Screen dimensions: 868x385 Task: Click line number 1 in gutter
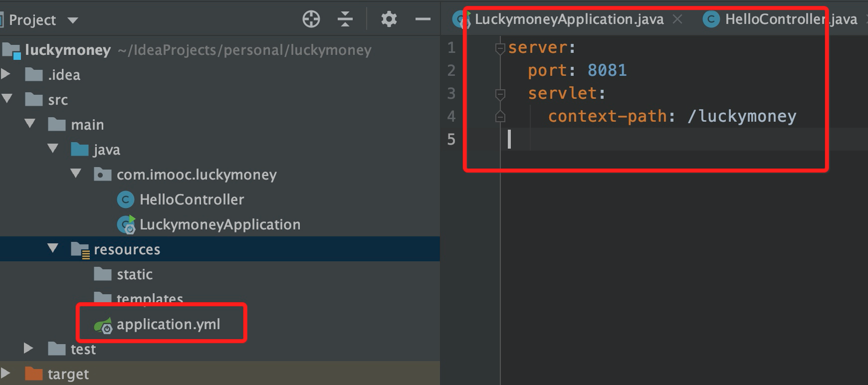(451, 47)
